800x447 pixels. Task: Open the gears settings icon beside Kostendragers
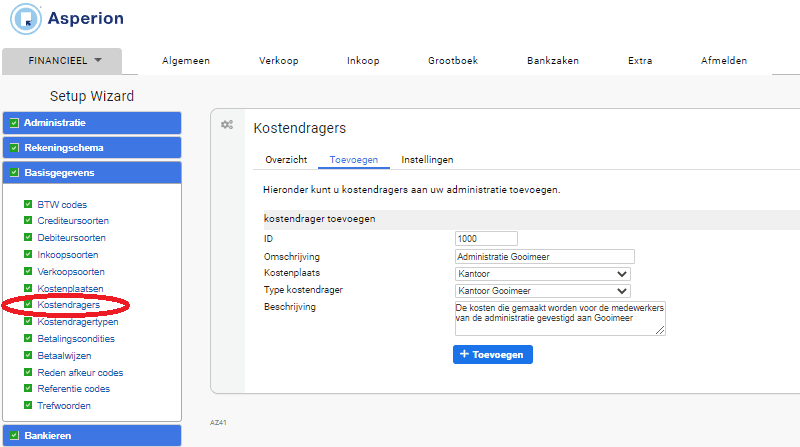coord(227,125)
